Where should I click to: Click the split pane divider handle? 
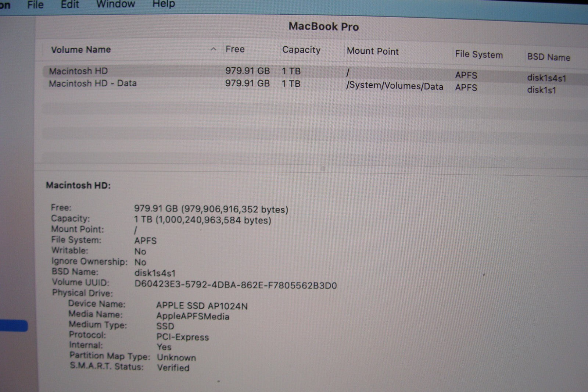(x=323, y=169)
